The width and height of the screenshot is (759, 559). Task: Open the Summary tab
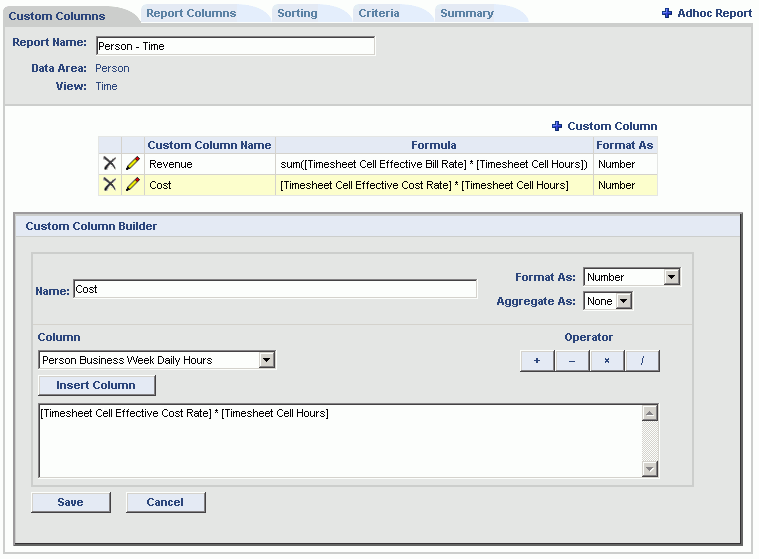(x=467, y=13)
